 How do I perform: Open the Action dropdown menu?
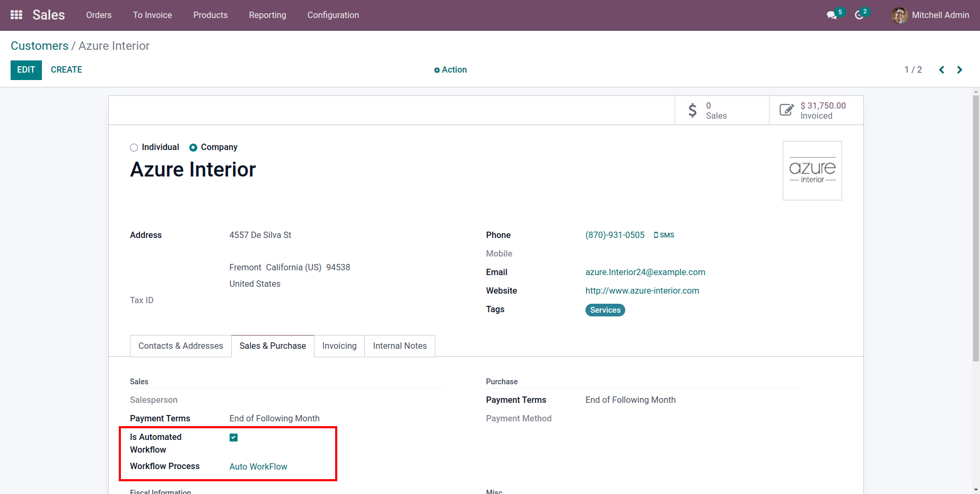click(x=450, y=70)
